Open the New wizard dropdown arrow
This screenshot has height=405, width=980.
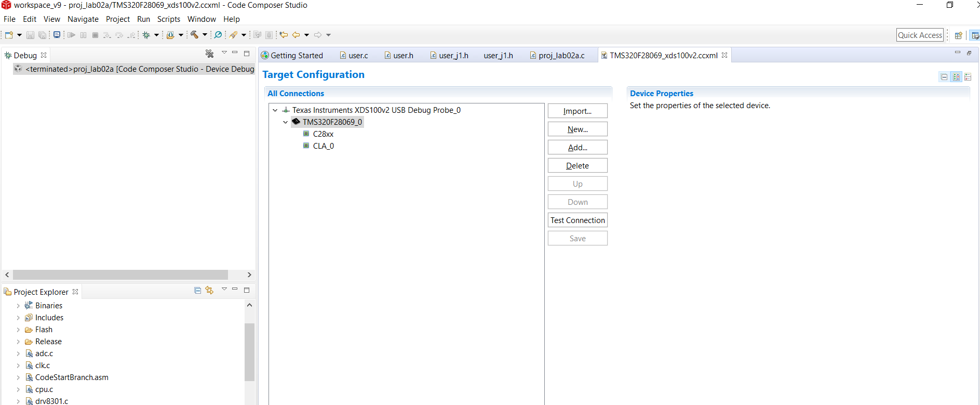click(20, 35)
